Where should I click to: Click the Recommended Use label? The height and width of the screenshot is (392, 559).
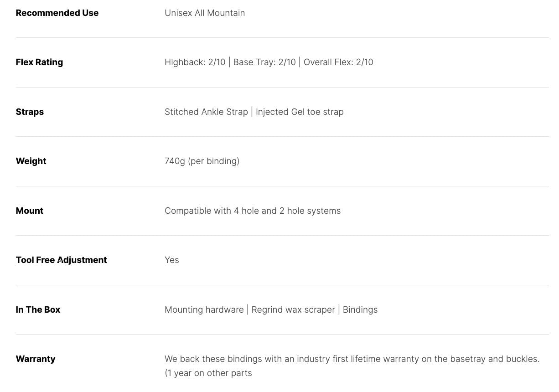pos(57,13)
